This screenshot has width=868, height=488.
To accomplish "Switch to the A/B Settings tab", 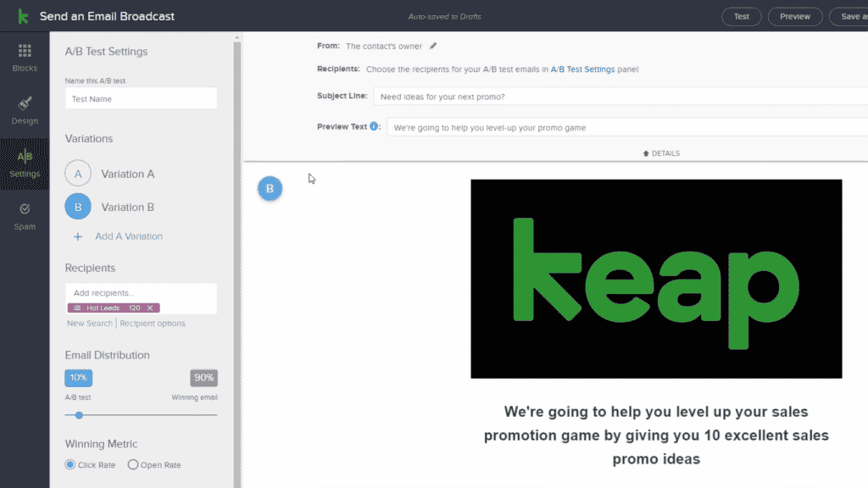I will [x=25, y=163].
